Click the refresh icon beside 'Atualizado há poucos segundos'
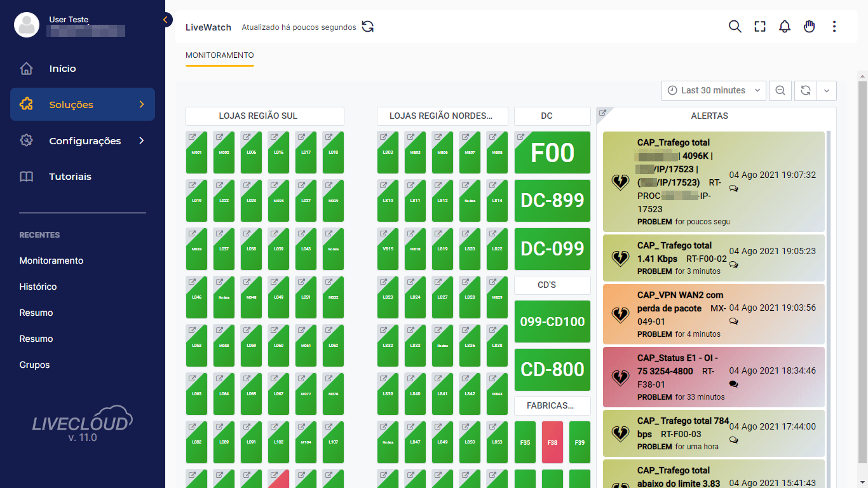This screenshot has height=488, width=868. click(x=368, y=27)
